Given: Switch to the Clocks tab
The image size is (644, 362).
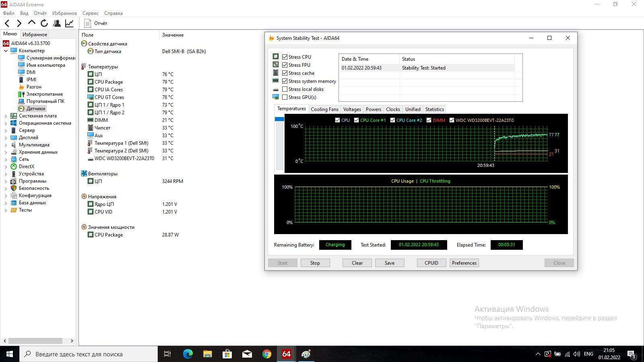Looking at the screenshot, I should click(393, 109).
